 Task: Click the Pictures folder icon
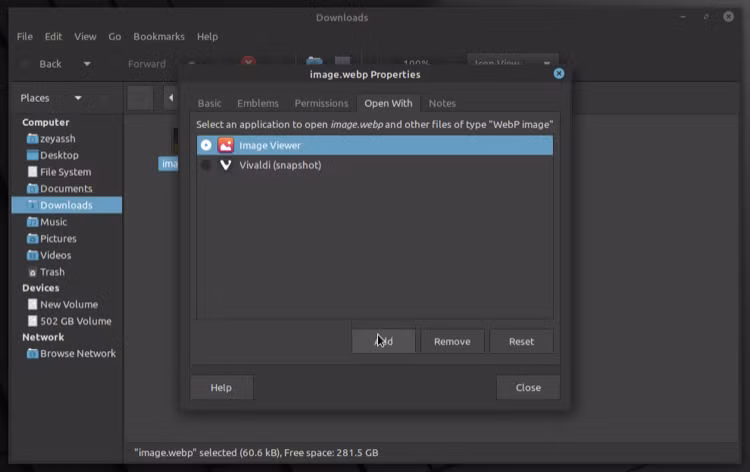(x=33, y=239)
